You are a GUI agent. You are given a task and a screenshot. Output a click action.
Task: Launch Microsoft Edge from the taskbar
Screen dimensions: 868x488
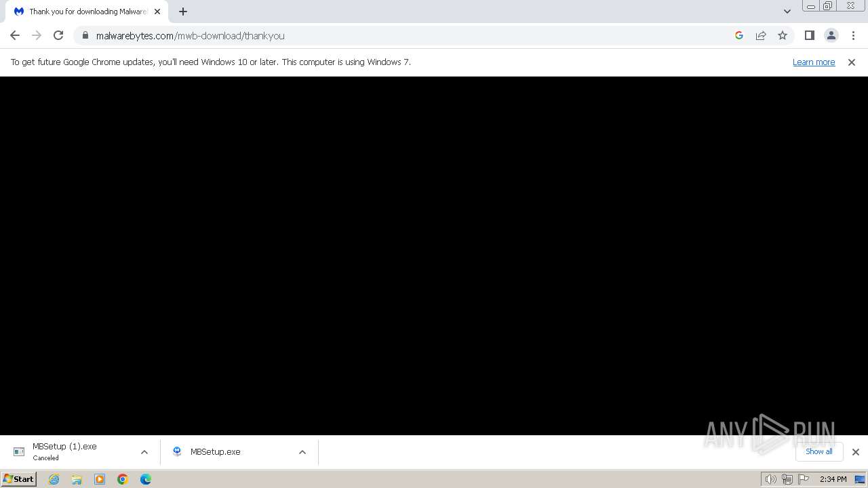(x=146, y=479)
